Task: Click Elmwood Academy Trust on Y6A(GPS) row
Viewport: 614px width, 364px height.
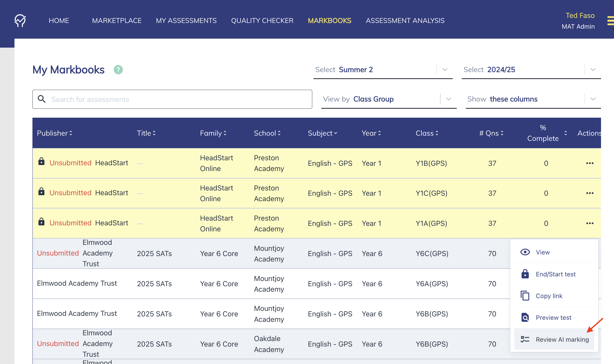Action: [77, 283]
